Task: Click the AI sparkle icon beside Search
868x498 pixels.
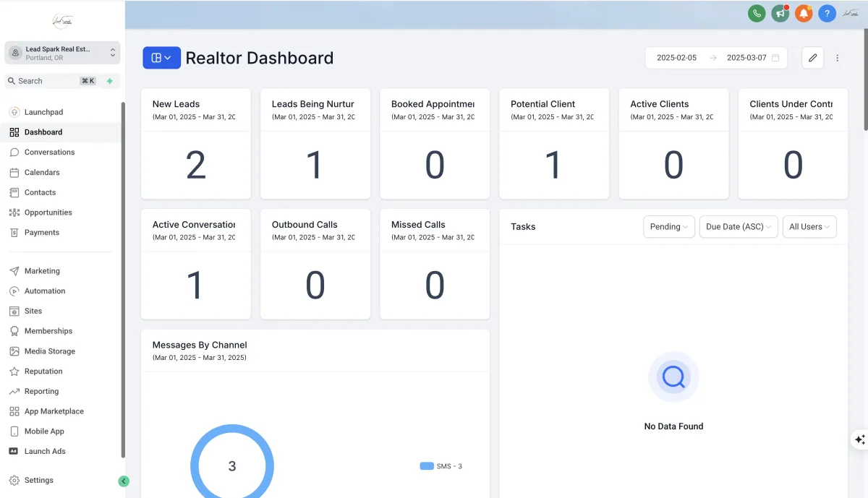Action: (x=110, y=81)
